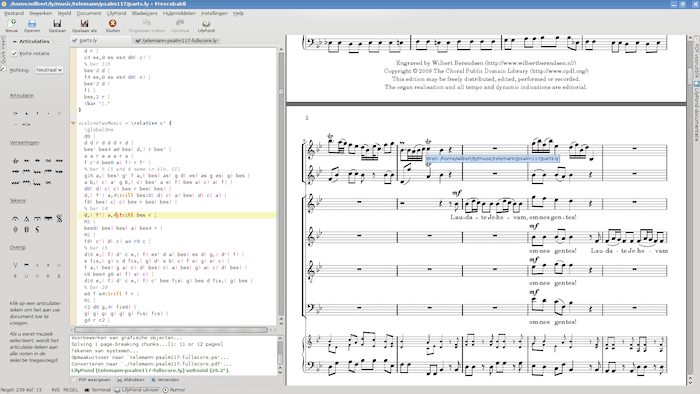700x394 pixels.
Task: Open the Beeld menu
Action: [x=64, y=13]
